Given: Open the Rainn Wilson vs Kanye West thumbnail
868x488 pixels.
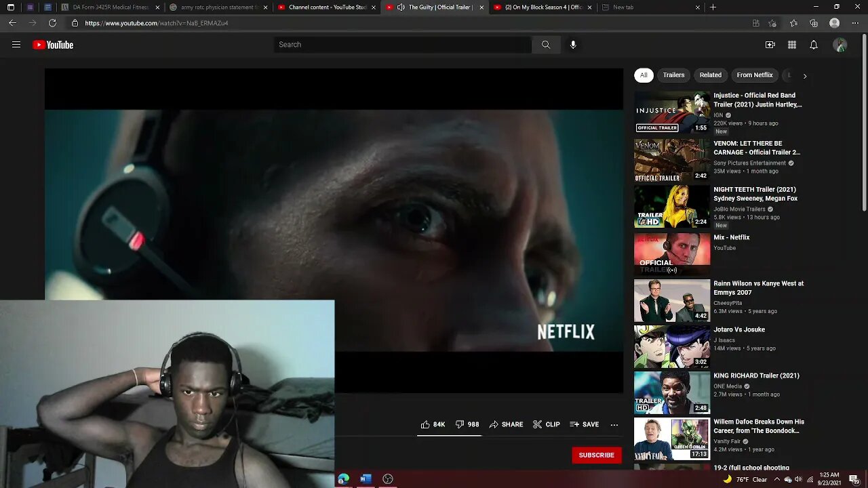Looking at the screenshot, I should click(x=672, y=300).
